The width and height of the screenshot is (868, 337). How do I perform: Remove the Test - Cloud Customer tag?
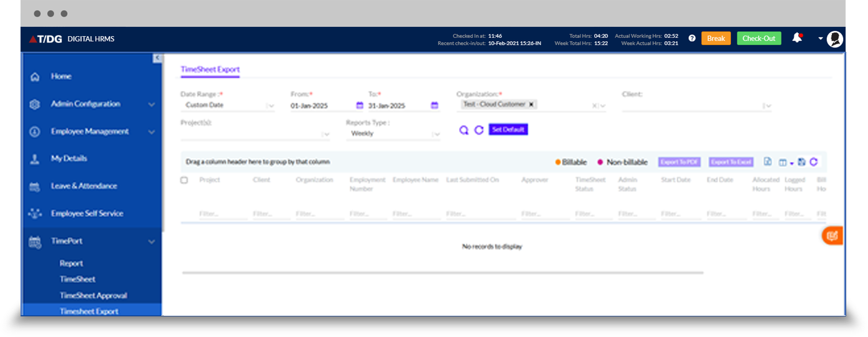531,104
